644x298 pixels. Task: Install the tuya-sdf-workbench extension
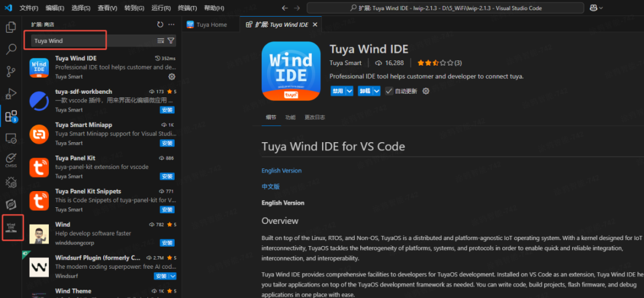tap(167, 110)
